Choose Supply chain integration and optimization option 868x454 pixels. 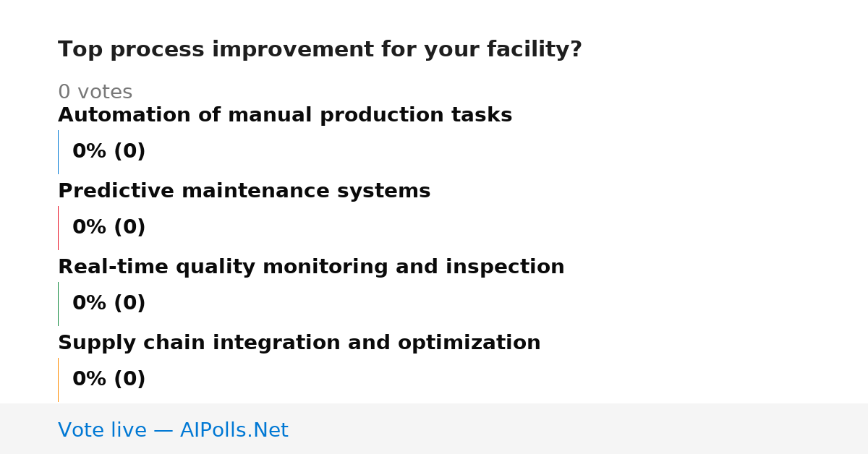[299, 343]
